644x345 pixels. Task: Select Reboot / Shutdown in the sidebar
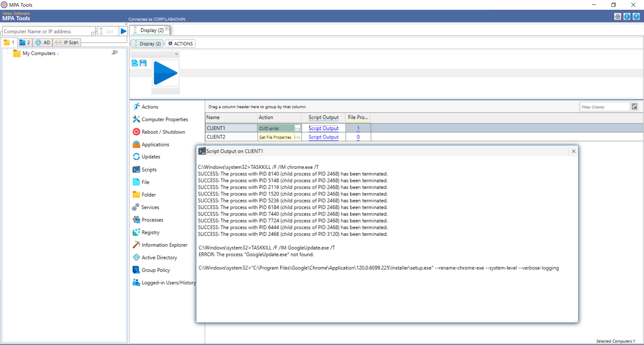point(159,132)
